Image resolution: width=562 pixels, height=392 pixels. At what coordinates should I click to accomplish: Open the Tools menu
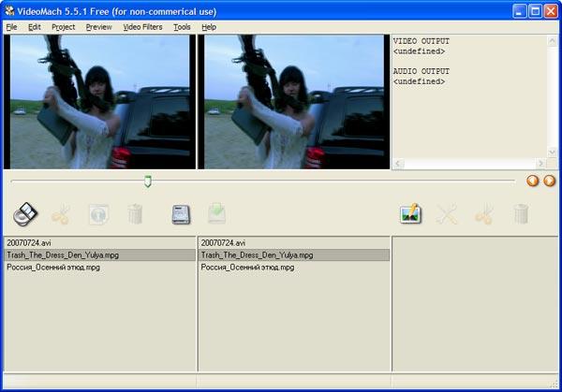coord(182,27)
